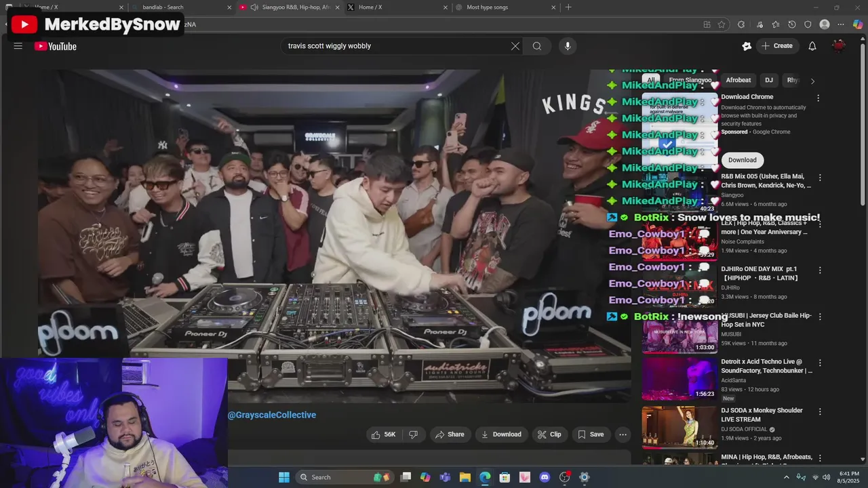The width and height of the screenshot is (868, 488).
Task: Open the Edge profile icon
Action: [825, 24]
